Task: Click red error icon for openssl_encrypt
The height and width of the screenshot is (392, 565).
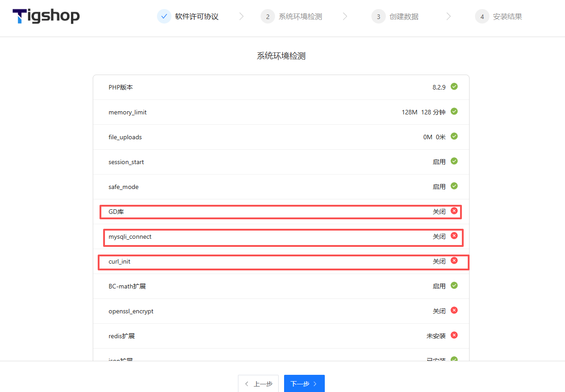Action: coord(454,310)
